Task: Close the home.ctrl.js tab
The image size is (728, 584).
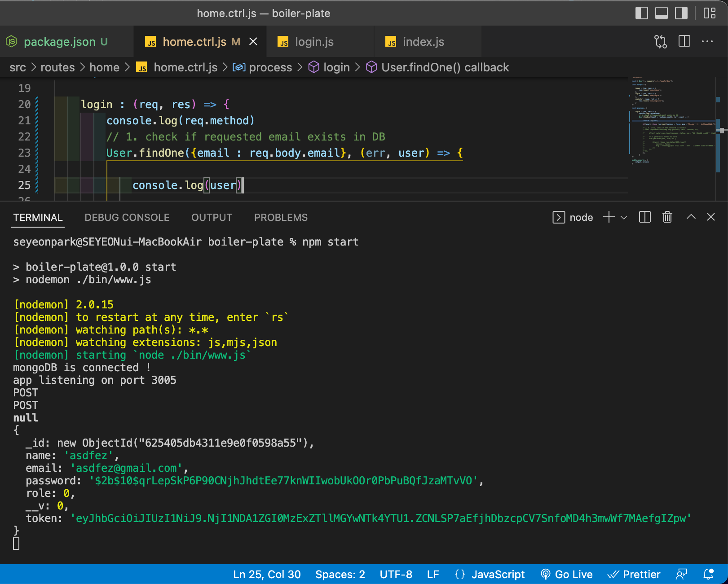Action: click(253, 41)
